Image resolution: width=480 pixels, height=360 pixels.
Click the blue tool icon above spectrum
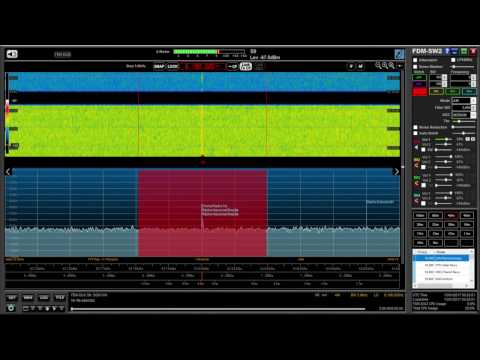pyautogui.click(x=399, y=54)
